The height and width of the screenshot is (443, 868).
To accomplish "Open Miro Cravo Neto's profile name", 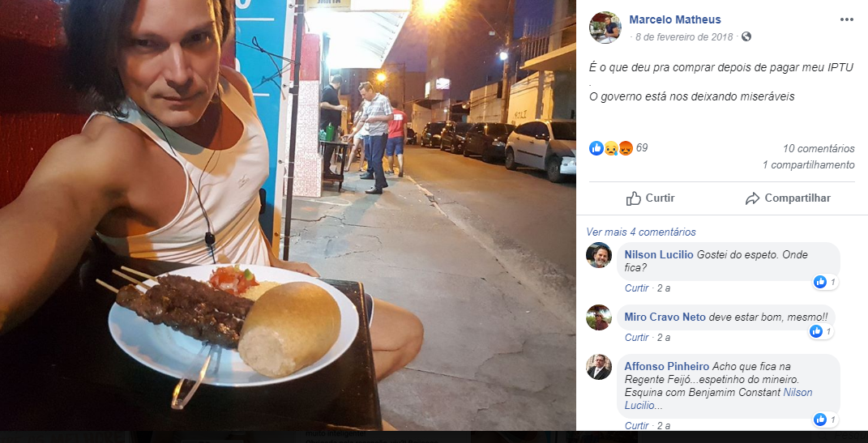I will coord(665,317).
